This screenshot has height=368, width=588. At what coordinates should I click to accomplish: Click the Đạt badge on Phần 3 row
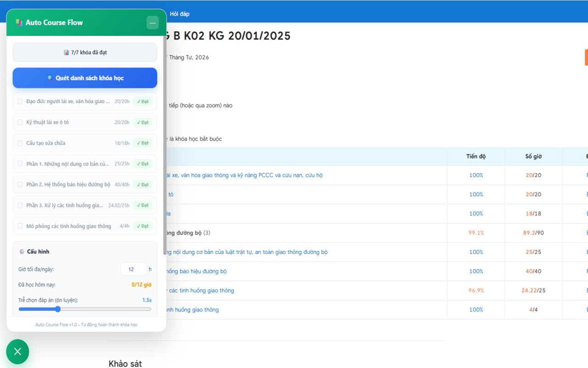[142, 205]
